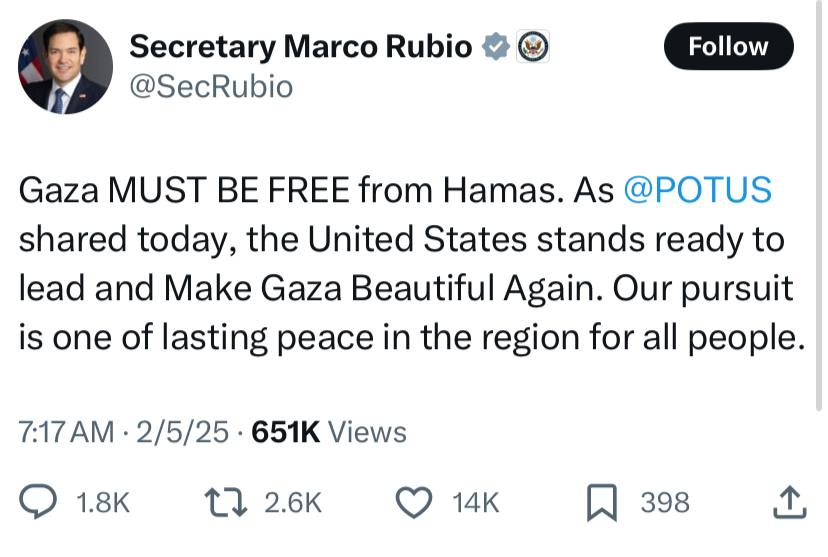Bookmark this post using the bookmark icon
The height and width of the screenshot is (557, 828).
(600, 502)
